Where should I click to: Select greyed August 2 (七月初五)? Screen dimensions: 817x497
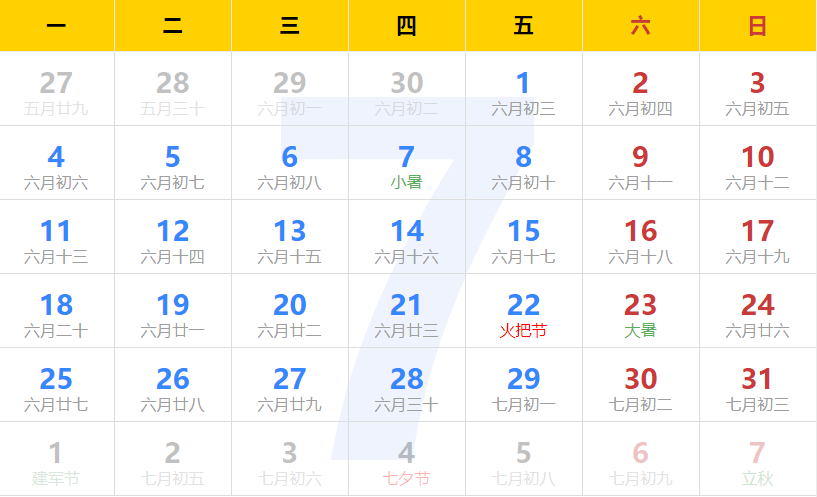173,458
